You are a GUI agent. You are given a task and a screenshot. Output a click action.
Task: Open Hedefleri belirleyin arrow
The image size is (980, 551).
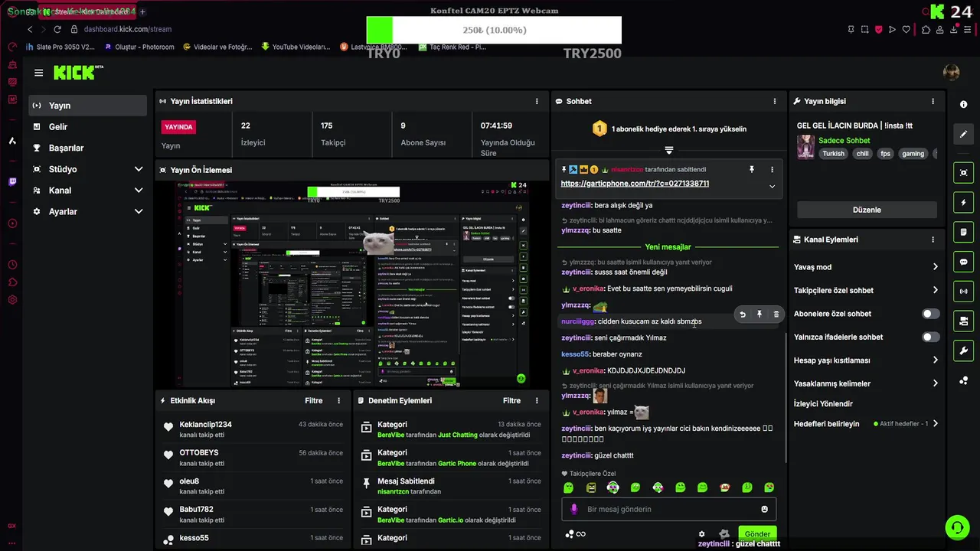[935, 423]
